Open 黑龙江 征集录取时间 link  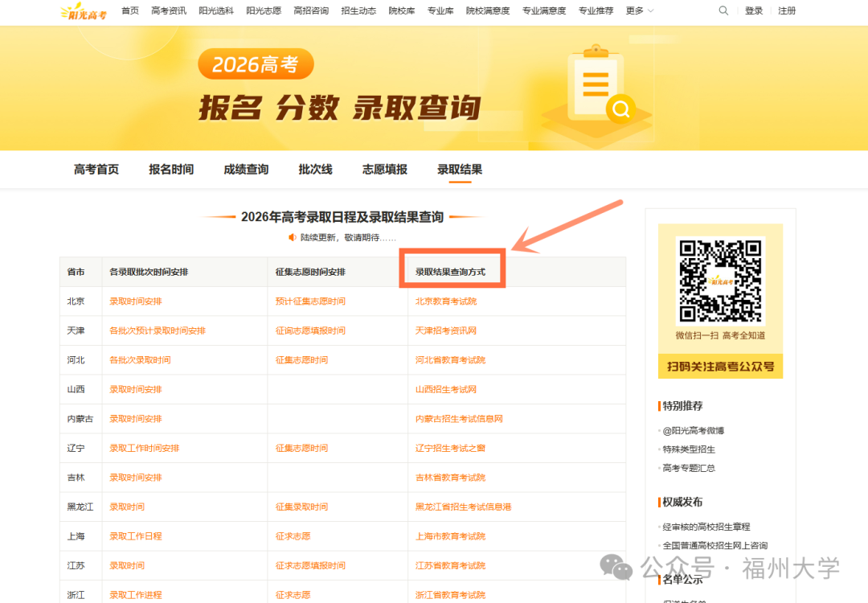pyautogui.click(x=301, y=507)
